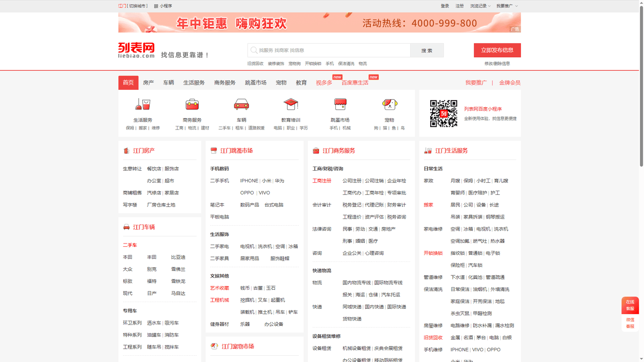Select the 首页 navigation tab
Screen dimensions: 644x362
(128, 83)
